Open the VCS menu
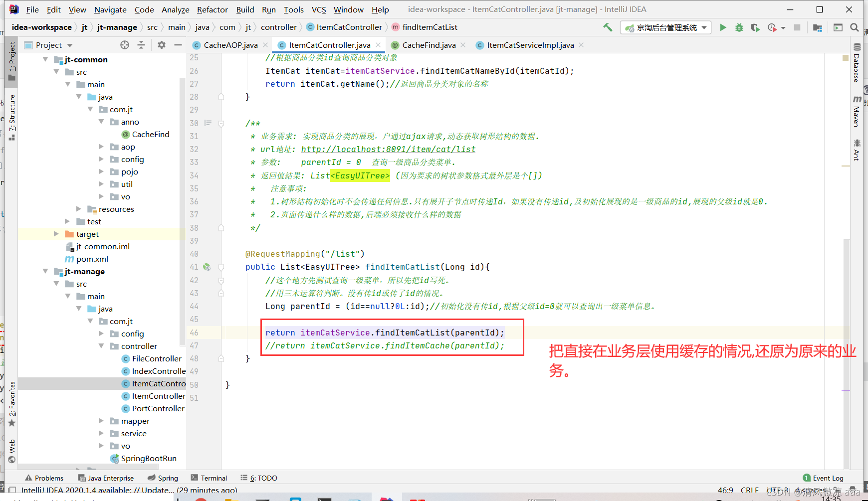This screenshot has height=501, width=868. pyautogui.click(x=319, y=9)
